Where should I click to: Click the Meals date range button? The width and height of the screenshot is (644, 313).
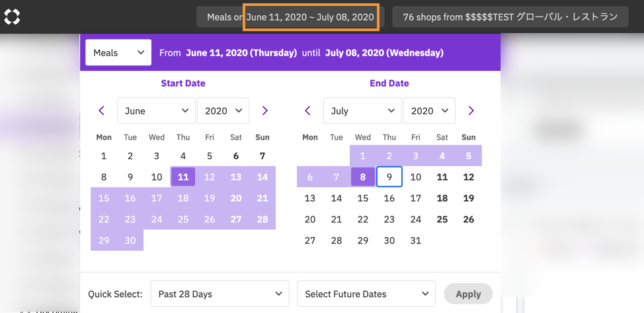pyautogui.click(x=290, y=17)
